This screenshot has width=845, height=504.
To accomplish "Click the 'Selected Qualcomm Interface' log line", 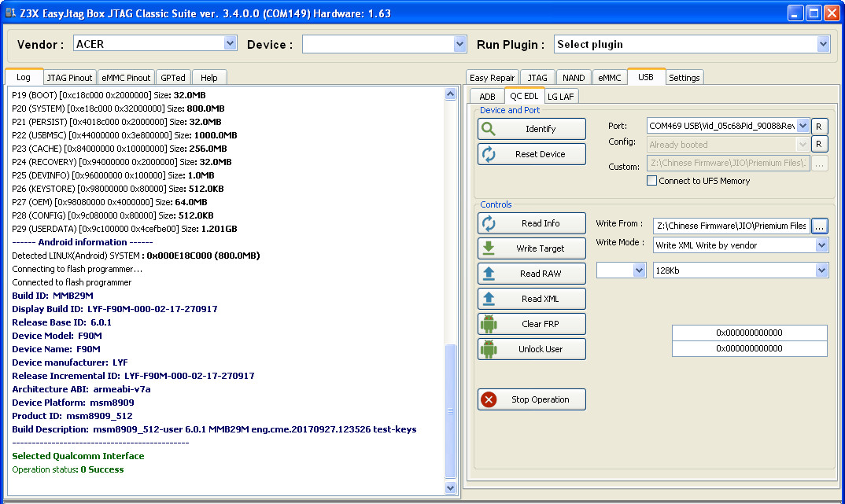I will [x=78, y=456].
